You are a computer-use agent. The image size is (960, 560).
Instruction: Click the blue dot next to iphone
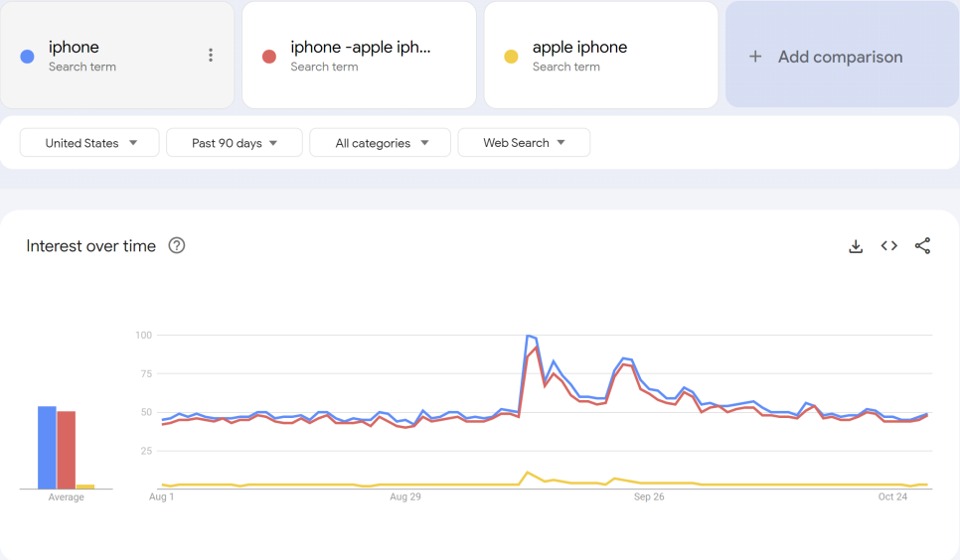[x=28, y=57]
